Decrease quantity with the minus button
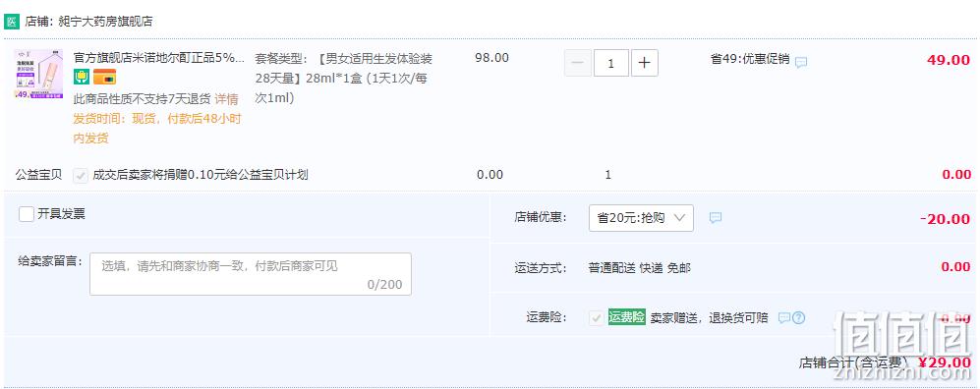 [x=578, y=63]
